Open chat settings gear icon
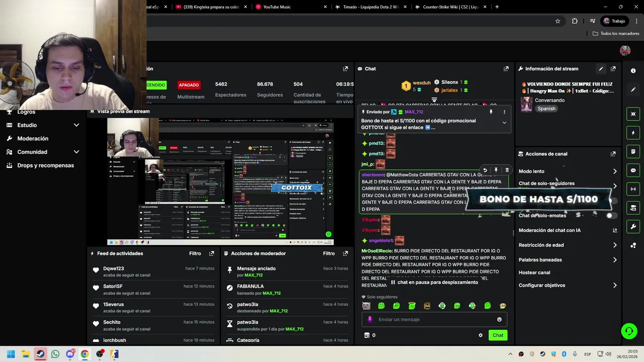This screenshot has width=644, height=362. point(480,335)
